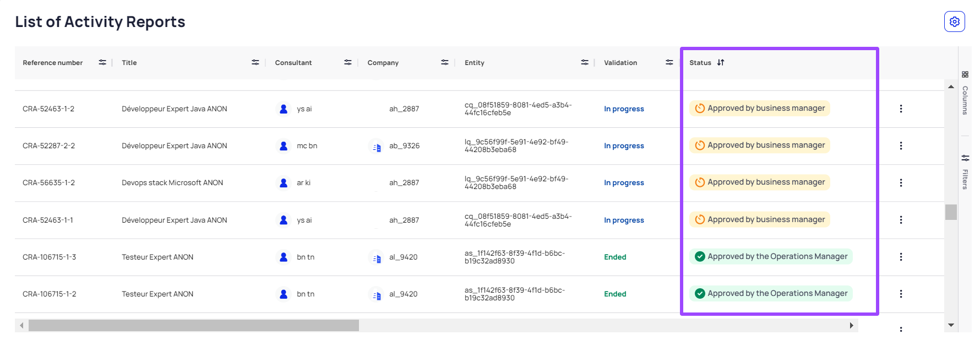The width and height of the screenshot is (980, 345).
Task: Open row actions menu for CRA-52463-1-2
Action: point(901,109)
